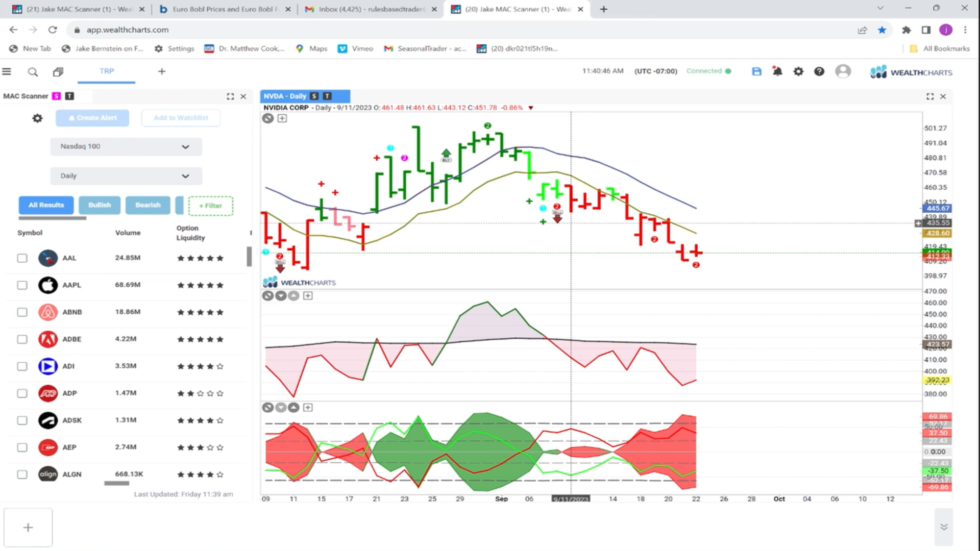Image resolution: width=980 pixels, height=551 pixels.
Task: Add a new widget with bottom-left plus
Action: [x=28, y=528]
